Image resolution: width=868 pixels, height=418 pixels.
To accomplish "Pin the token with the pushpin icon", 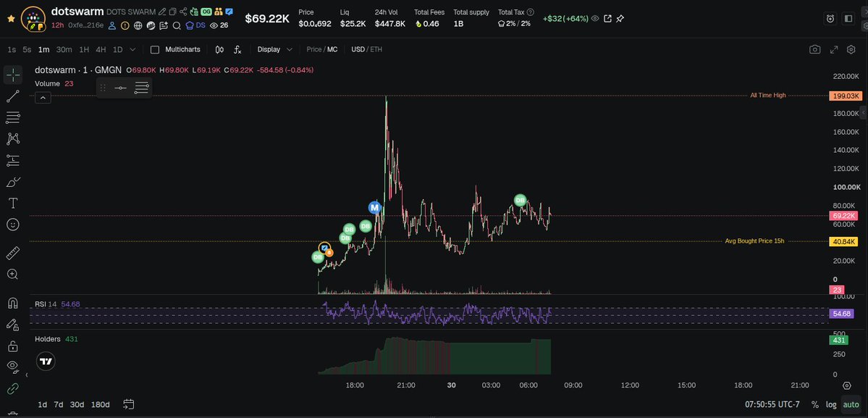I will pos(620,18).
